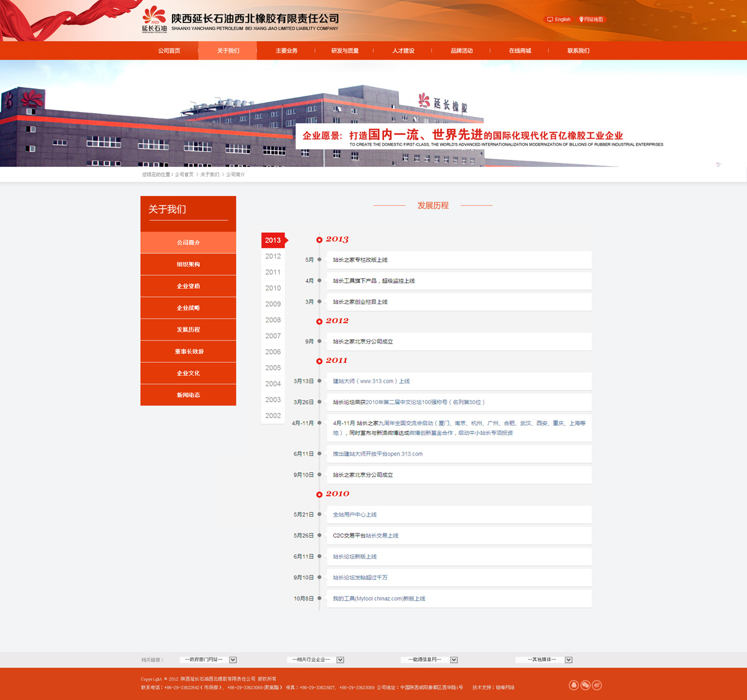Open the 其他媒体 dropdown
Viewport: 747px width, 700px height.
[x=568, y=660]
